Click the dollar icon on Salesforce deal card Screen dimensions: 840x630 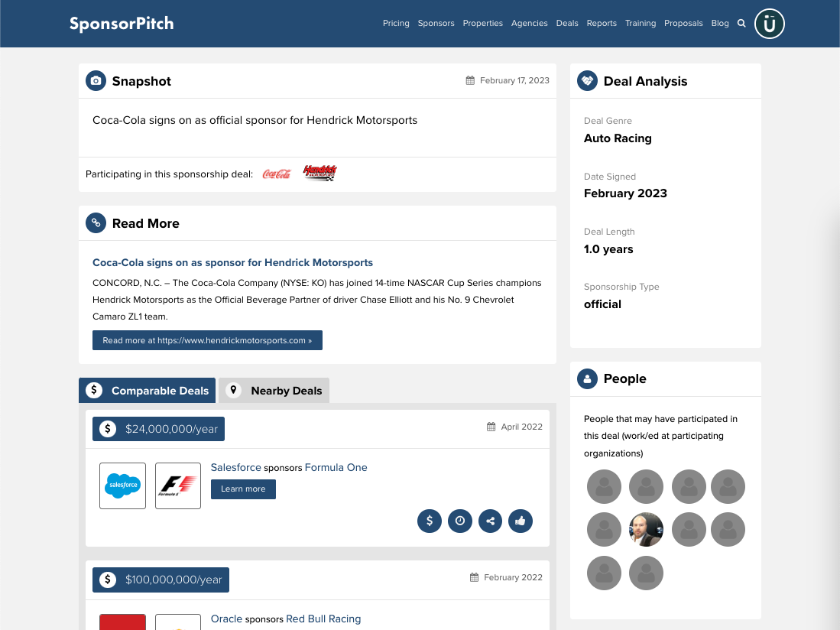429,521
